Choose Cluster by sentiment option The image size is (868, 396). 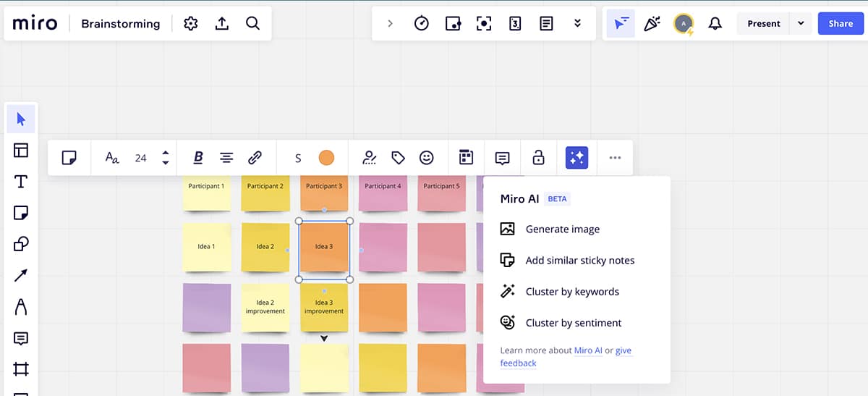573,323
